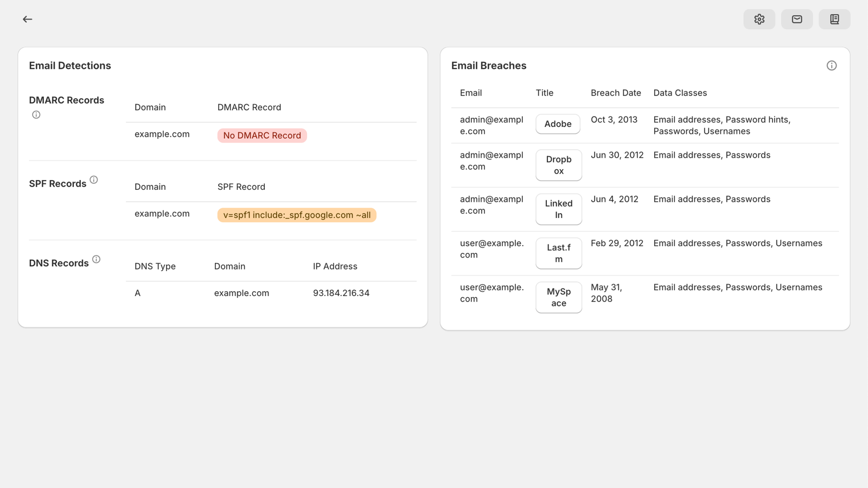The height and width of the screenshot is (488, 868).
Task: Click the Breach Date column header
Action: click(616, 93)
